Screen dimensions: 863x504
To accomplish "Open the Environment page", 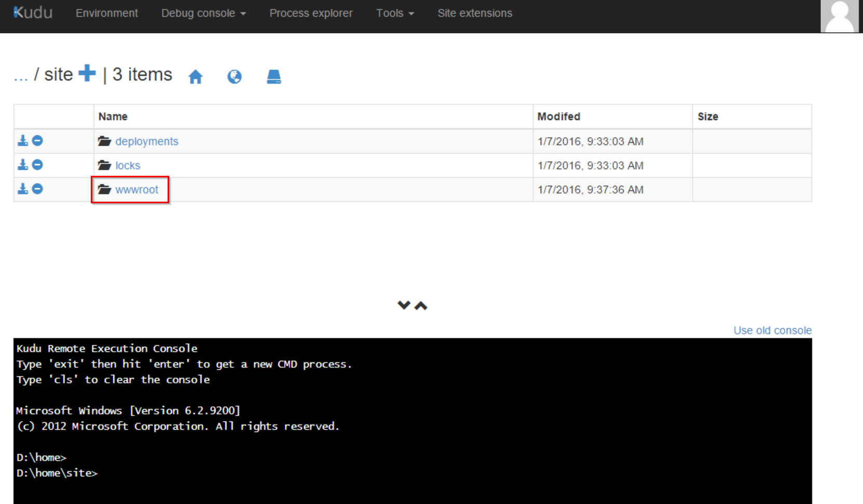I will [107, 13].
